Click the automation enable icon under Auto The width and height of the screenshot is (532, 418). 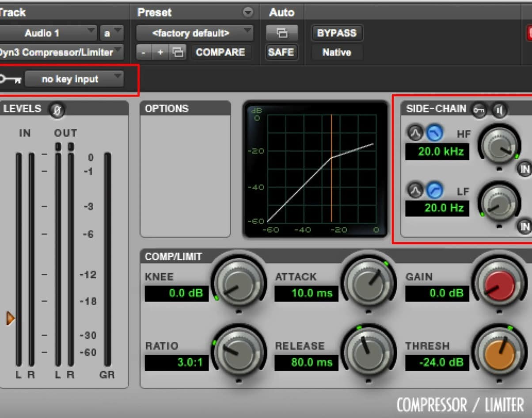point(282,33)
